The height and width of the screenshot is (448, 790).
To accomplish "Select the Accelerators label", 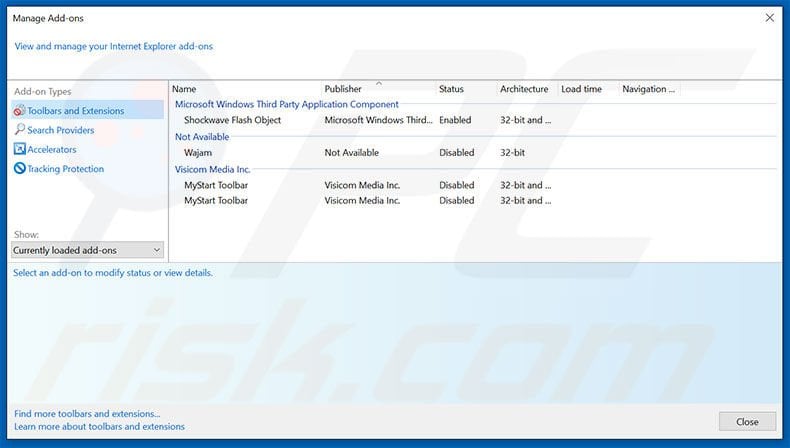I will (x=52, y=150).
